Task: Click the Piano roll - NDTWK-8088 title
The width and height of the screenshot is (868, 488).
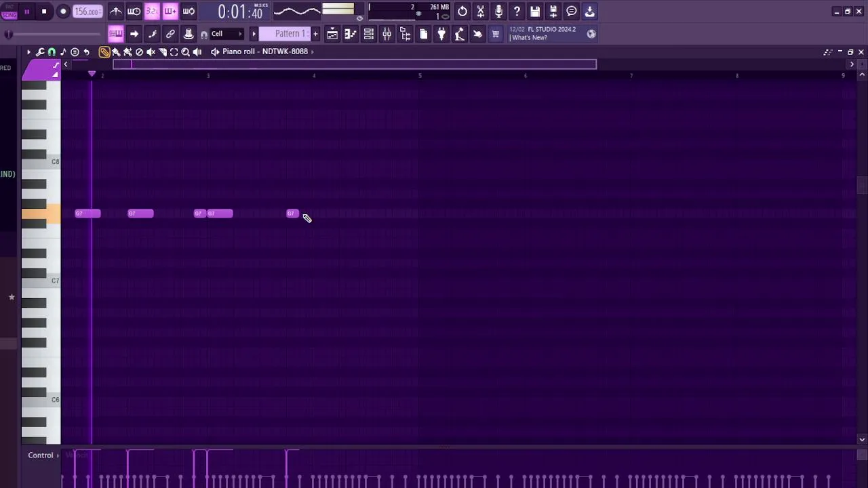Action: click(x=265, y=52)
